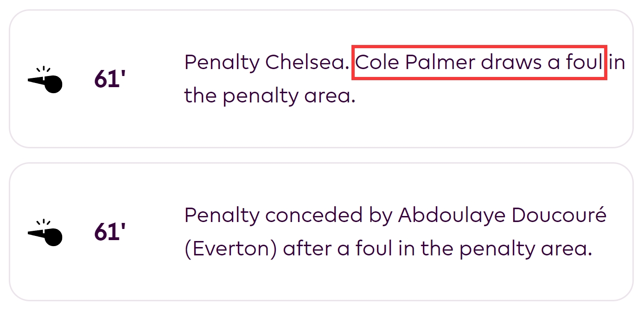
Task: Select the 61' timestamp in Doucouré card
Action: pos(107,232)
